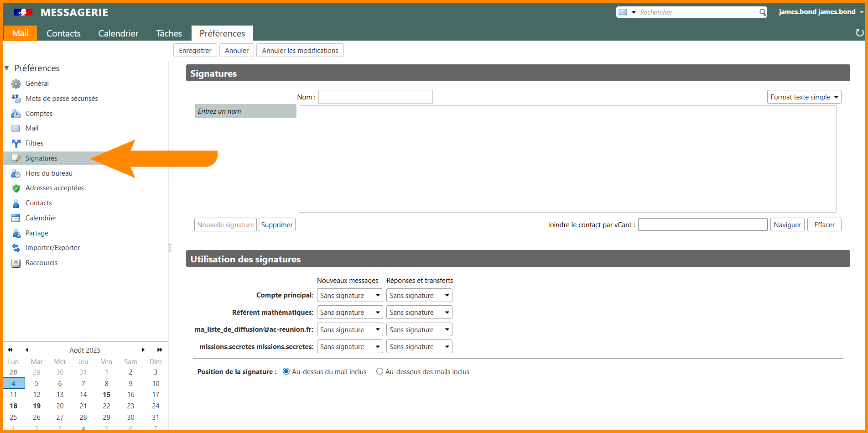
Task: Click the Nom signature input field
Action: coord(375,97)
